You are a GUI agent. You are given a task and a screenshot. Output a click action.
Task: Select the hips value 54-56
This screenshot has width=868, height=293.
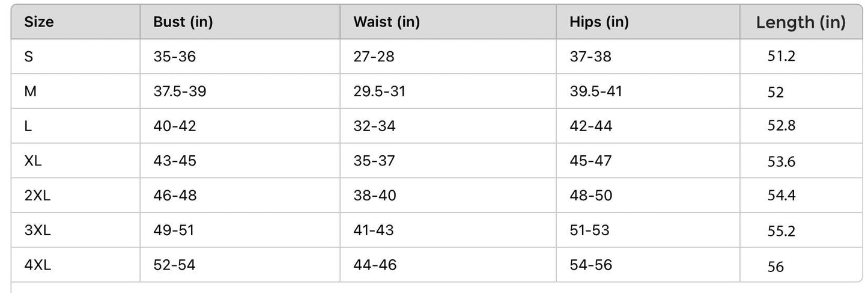[590, 265]
